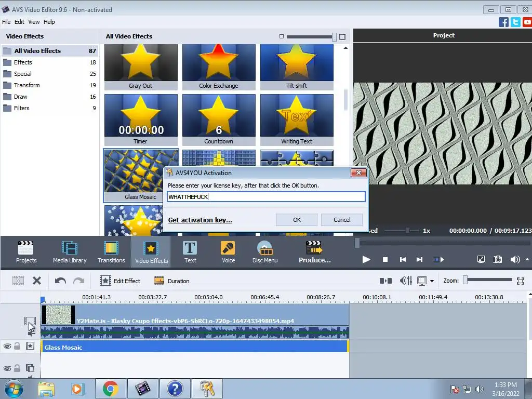Close the AVS4YOU Activation dialog
Viewport: 532px width, 399px height.
click(358, 172)
